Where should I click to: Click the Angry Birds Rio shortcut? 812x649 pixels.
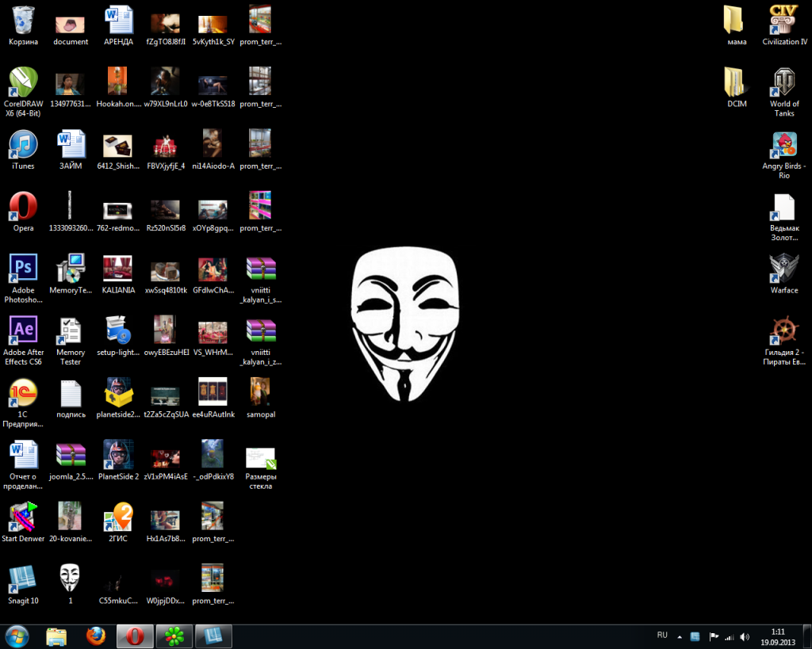coord(783,144)
